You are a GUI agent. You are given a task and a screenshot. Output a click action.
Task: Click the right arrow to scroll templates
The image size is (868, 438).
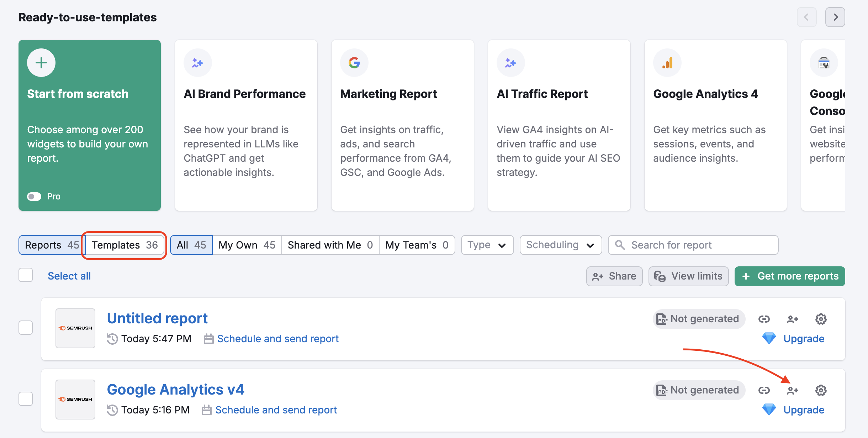[835, 17]
